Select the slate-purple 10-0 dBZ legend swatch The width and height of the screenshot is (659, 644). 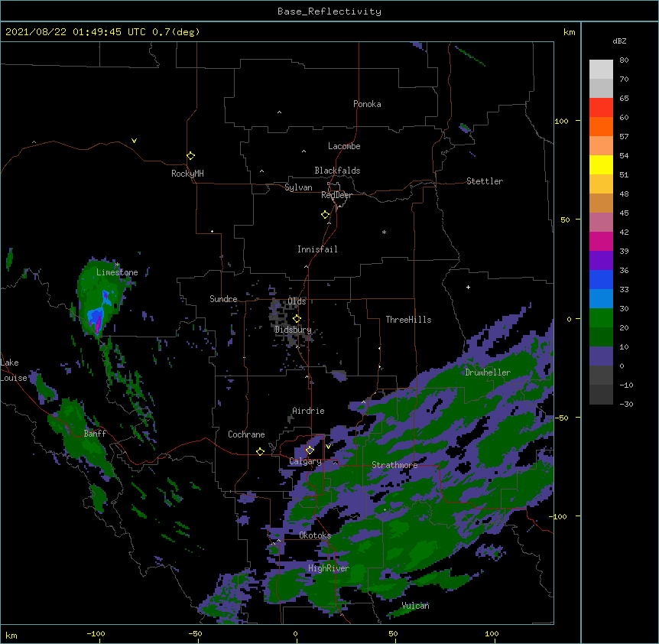tap(601, 356)
